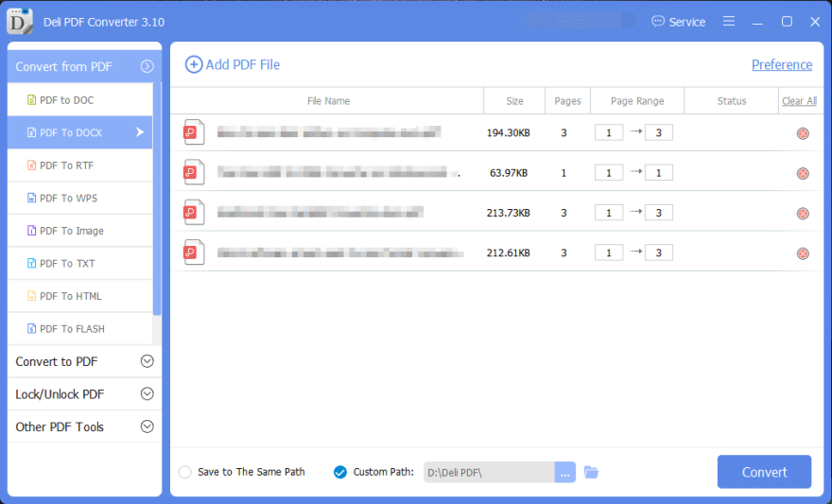
Task: Delete the 212.61KB file row
Action: pyautogui.click(x=803, y=253)
